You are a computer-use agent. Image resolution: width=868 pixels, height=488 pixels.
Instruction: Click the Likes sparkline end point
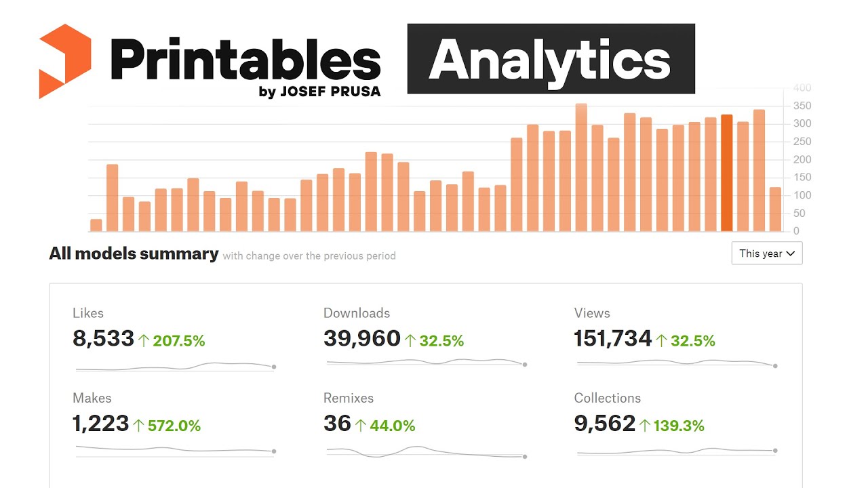click(274, 367)
